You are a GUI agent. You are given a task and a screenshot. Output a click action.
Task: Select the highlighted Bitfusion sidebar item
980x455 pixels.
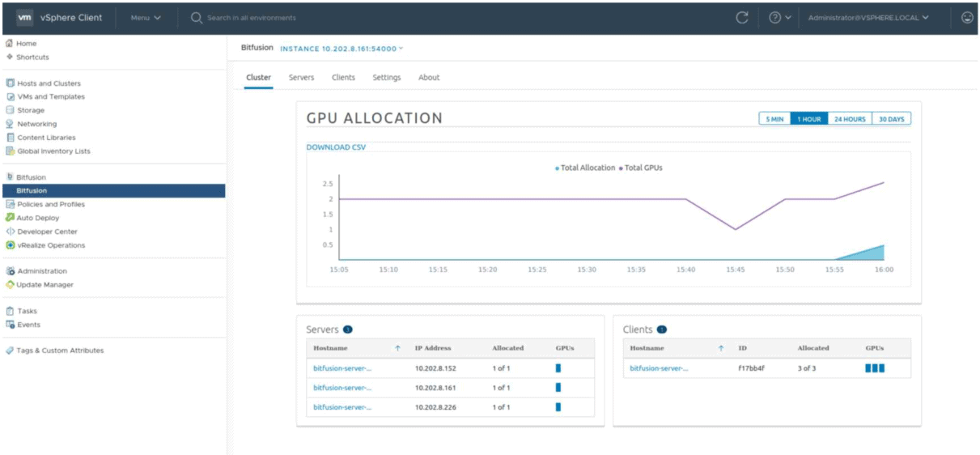click(112, 191)
